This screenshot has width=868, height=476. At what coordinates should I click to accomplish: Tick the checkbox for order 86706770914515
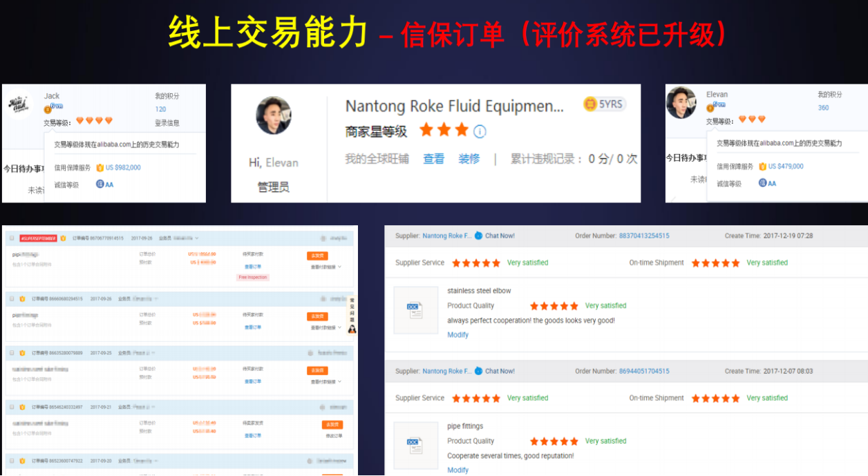click(x=12, y=238)
